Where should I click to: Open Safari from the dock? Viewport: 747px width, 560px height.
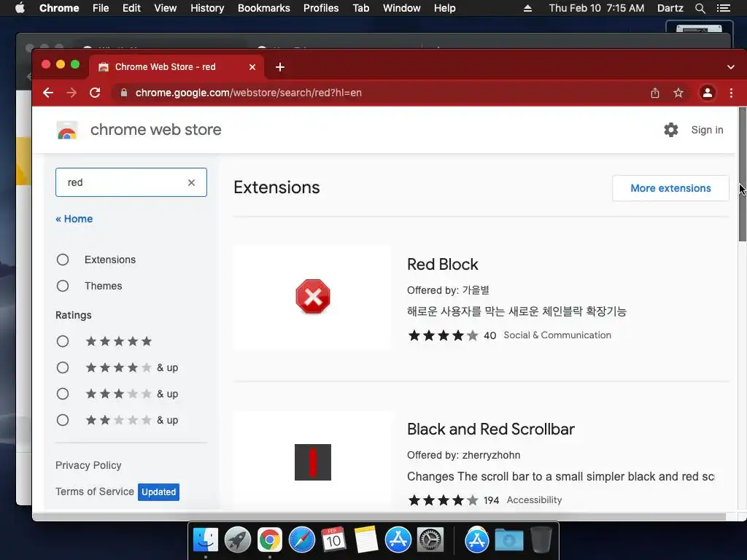pyautogui.click(x=302, y=540)
